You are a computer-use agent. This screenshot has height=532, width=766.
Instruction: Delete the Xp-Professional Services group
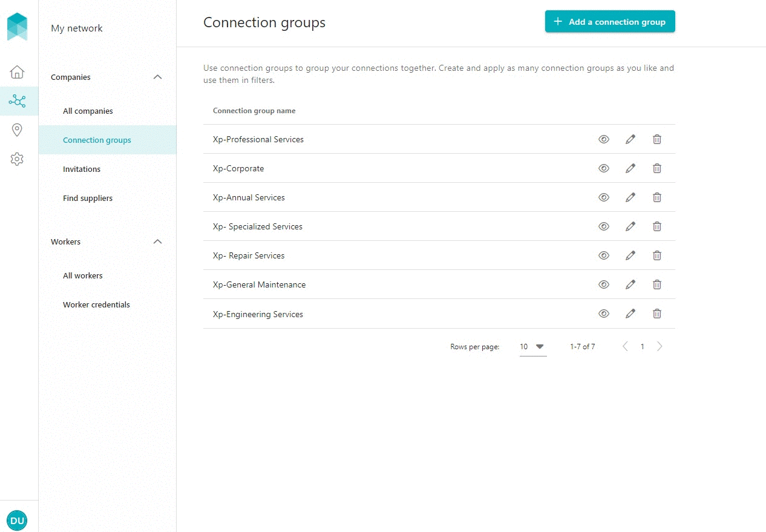[657, 139]
